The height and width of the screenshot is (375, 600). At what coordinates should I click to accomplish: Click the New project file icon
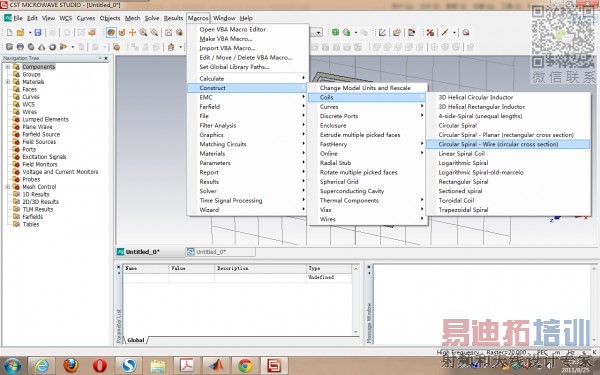coord(10,33)
